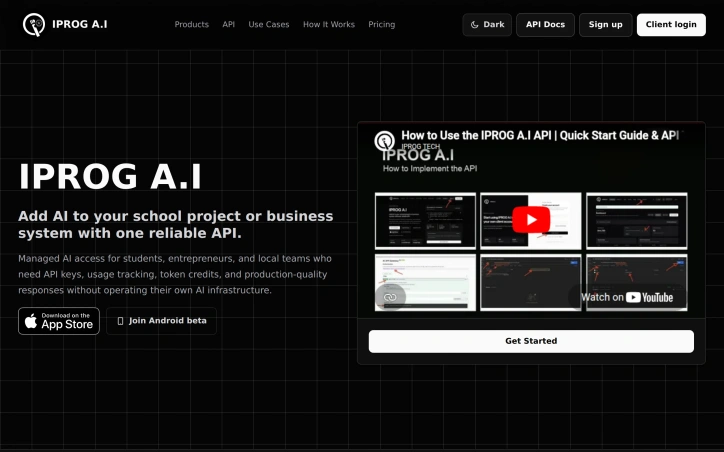Open the API Docs button

click(545, 24)
